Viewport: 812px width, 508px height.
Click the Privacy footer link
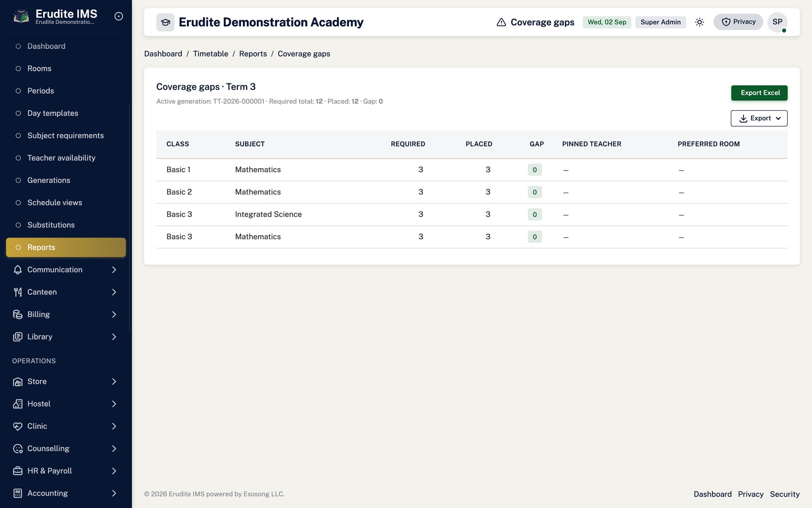[751, 494]
